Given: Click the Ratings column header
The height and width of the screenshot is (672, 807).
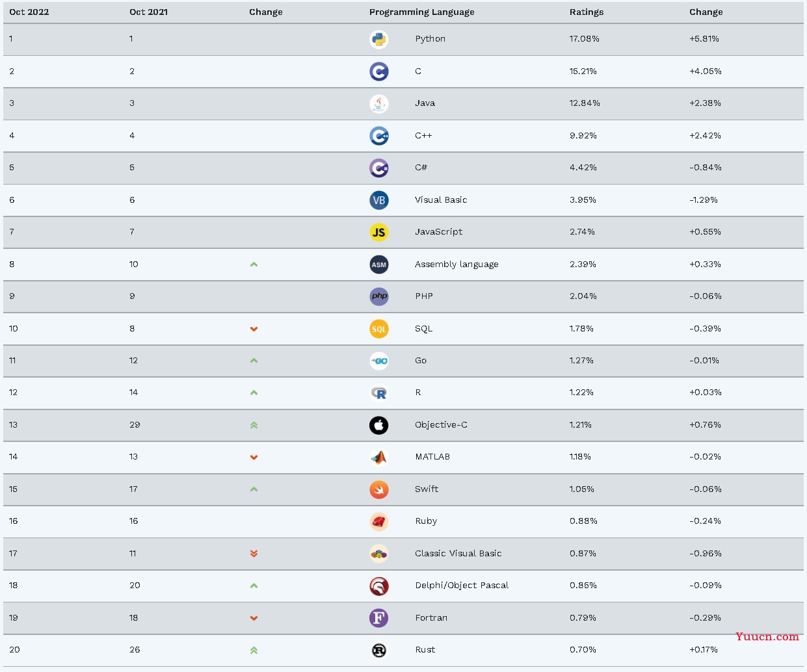Looking at the screenshot, I should tap(587, 12).
